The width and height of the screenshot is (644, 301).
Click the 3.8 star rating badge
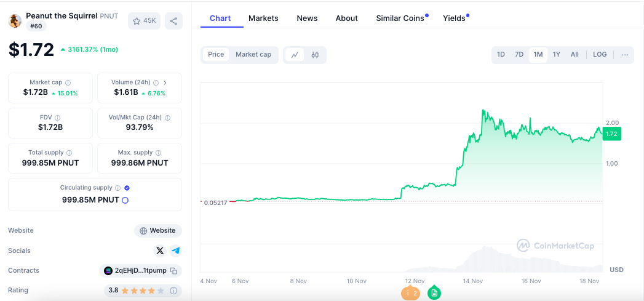click(143, 291)
